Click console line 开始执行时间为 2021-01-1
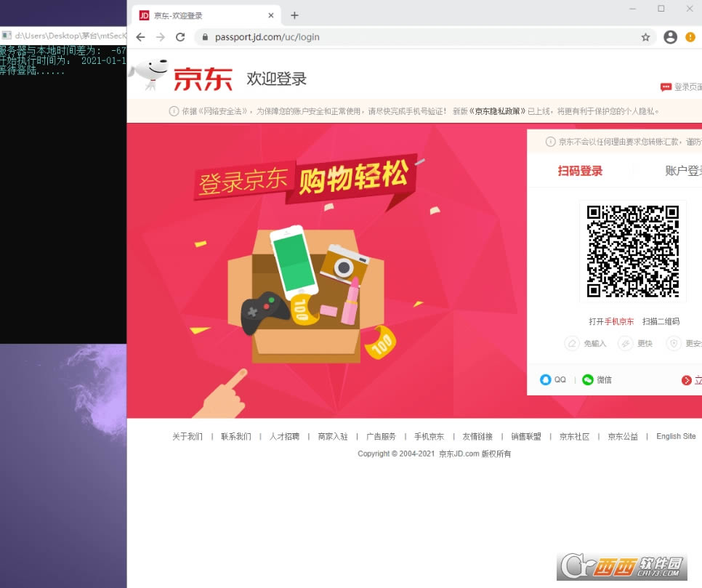 [x=63, y=60]
